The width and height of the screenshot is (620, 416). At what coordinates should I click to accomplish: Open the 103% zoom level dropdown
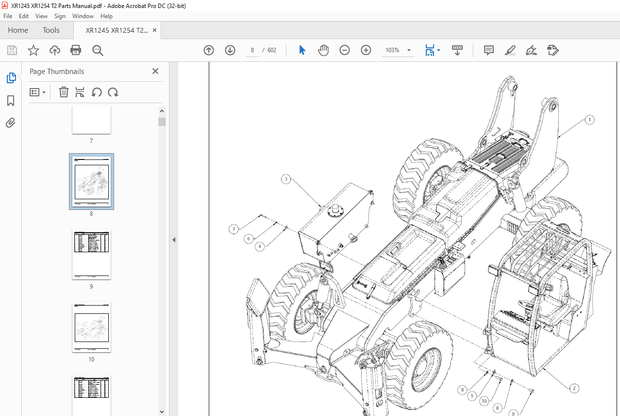coord(407,50)
